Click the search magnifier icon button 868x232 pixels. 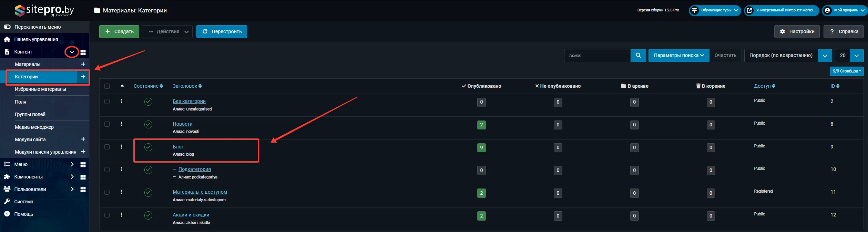tap(638, 55)
